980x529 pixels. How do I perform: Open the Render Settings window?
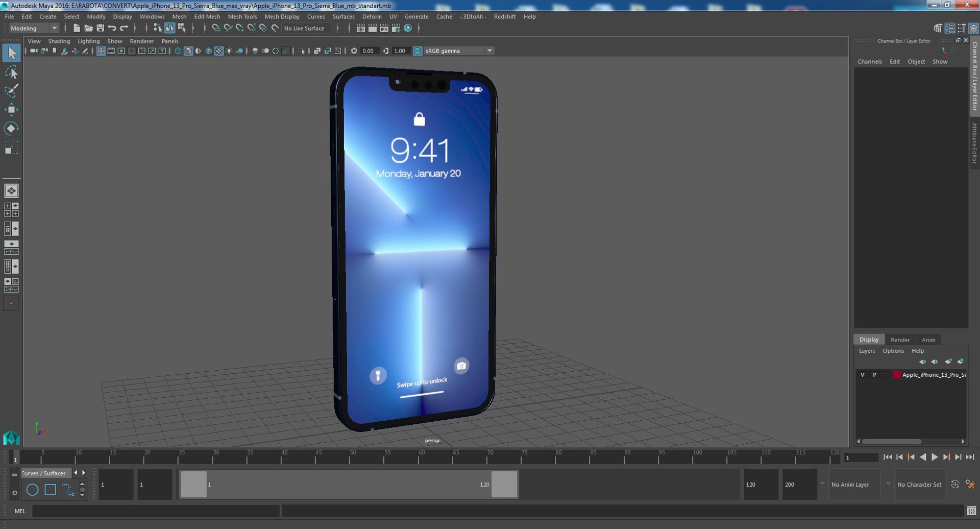(x=396, y=28)
